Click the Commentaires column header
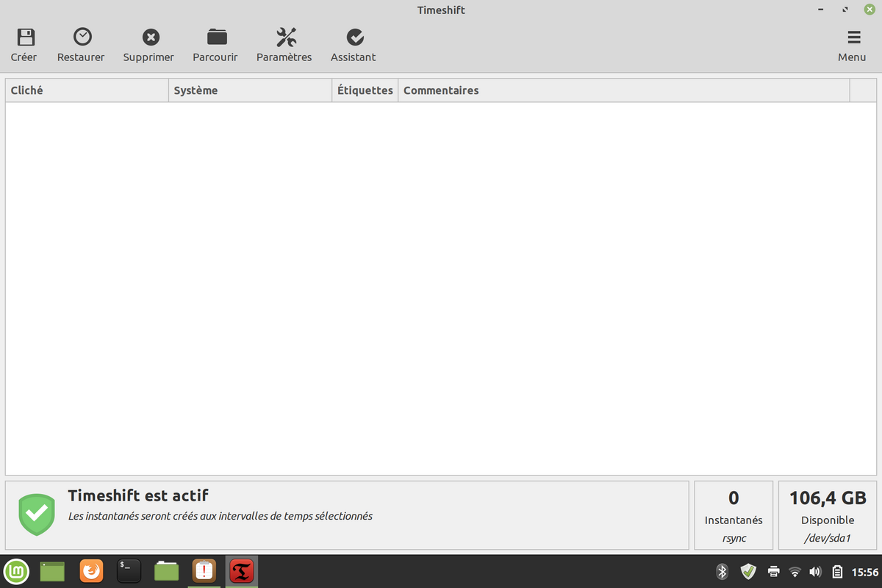 (x=624, y=90)
